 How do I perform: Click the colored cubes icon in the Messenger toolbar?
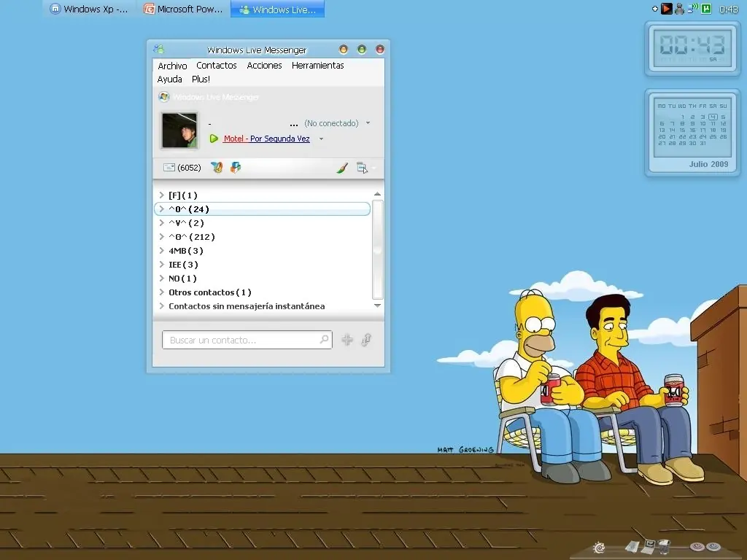[236, 168]
